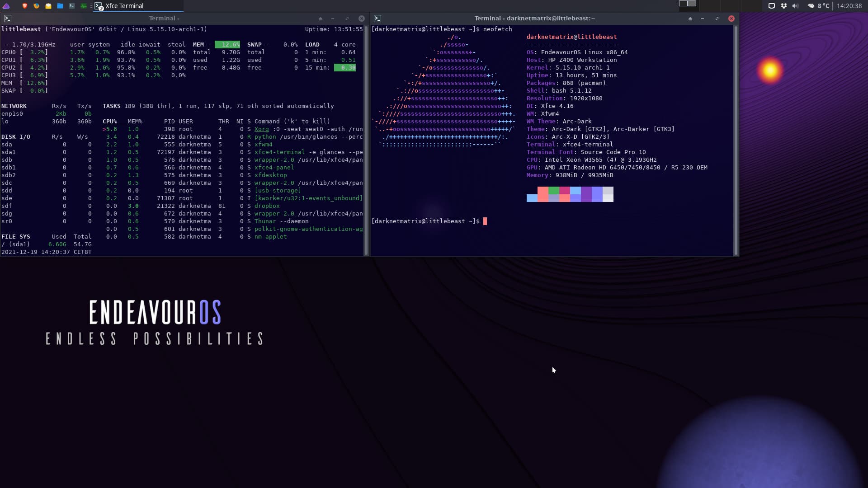Click the Xorg process name in glances

click(262, 129)
